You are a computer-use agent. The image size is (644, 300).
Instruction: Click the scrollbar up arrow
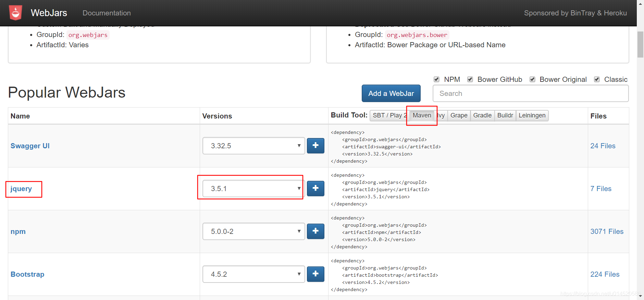pos(640,3)
